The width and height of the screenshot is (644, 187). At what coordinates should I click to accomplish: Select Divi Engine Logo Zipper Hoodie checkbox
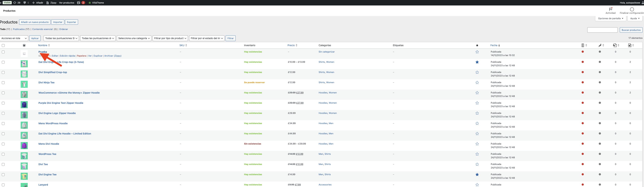(x=3, y=113)
